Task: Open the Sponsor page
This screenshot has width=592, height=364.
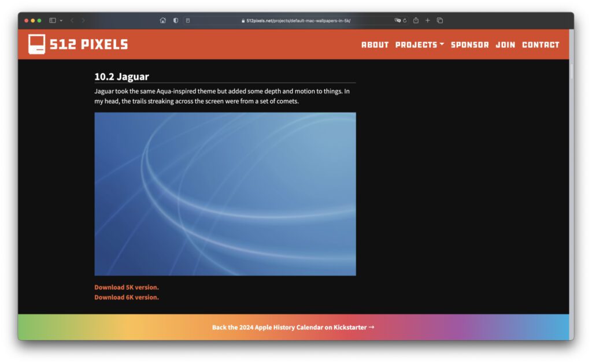Action: [x=469, y=44]
